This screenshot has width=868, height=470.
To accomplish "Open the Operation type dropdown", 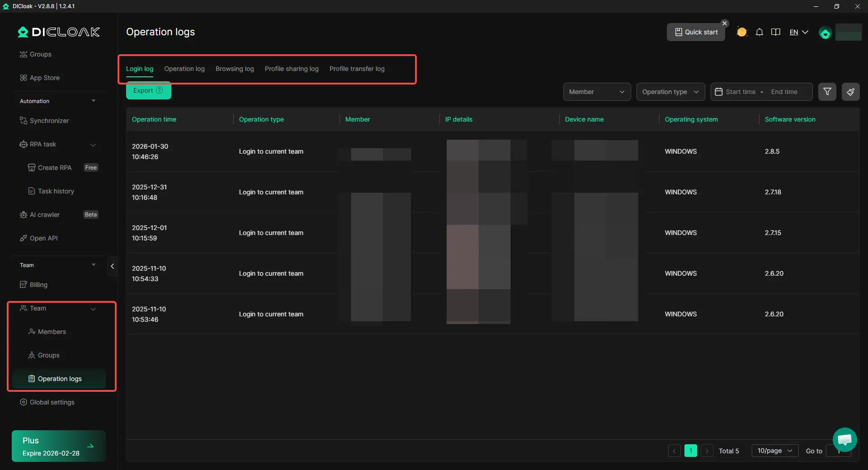I will (670, 92).
